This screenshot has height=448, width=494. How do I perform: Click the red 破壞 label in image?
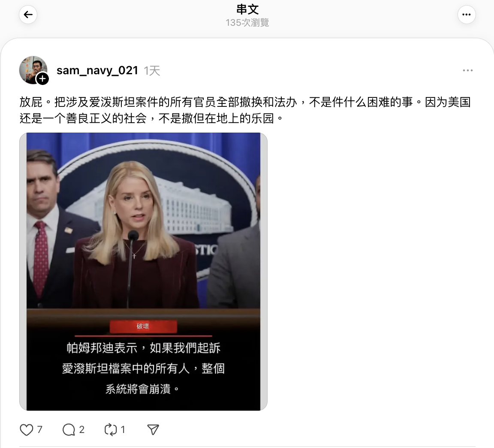[143, 326]
